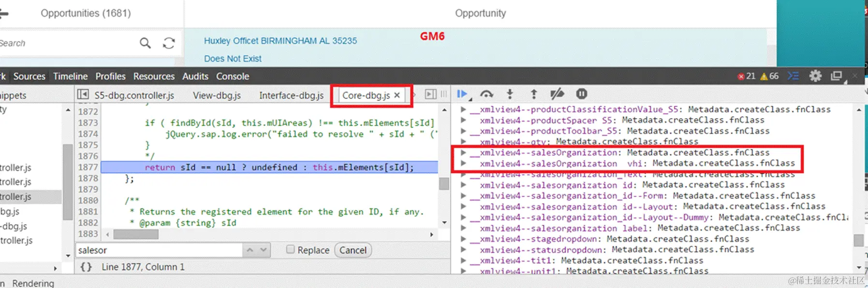The width and height of the screenshot is (868, 288).
Task: Cancel the in-file search
Action: click(353, 250)
